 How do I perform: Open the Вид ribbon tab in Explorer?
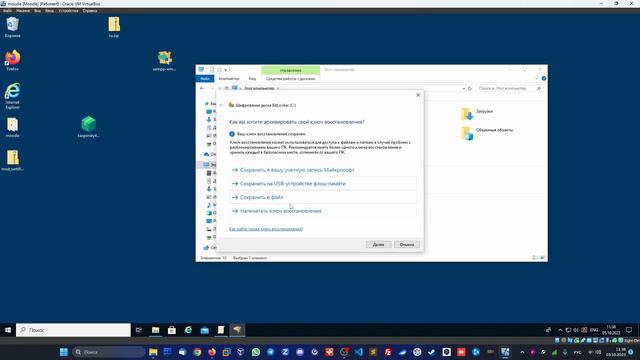point(252,78)
